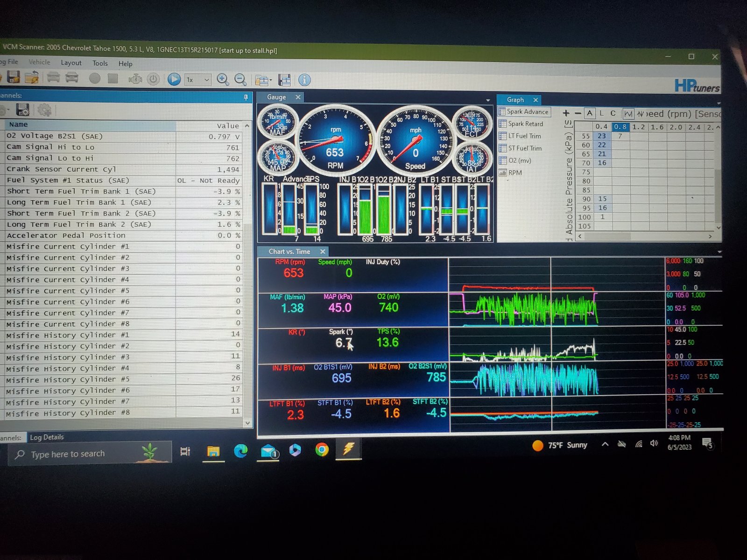Screen dimensions: 747x560
Task: Open the Gauge panel dropdown arrow
Action: [x=488, y=100]
